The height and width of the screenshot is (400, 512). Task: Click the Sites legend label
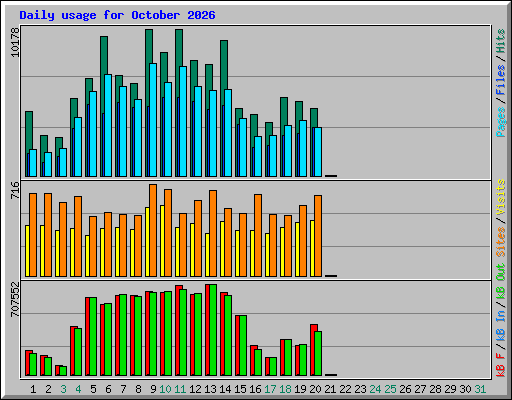(500, 242)
